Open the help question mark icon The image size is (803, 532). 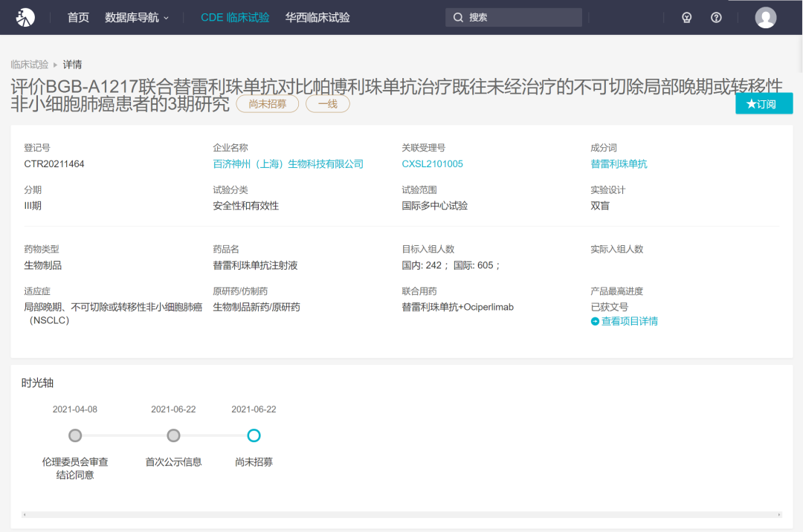click(x=717, y=18)
